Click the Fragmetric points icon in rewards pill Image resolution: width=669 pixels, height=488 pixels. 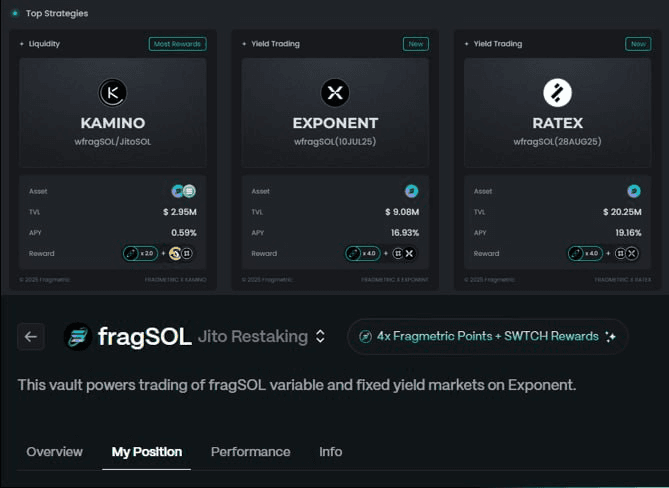pos(365,337)
